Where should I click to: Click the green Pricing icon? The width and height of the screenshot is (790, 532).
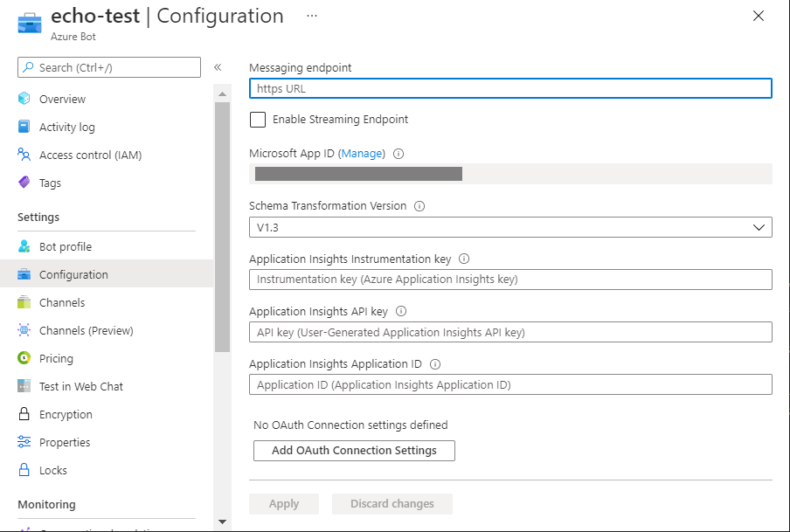(24, 358)
